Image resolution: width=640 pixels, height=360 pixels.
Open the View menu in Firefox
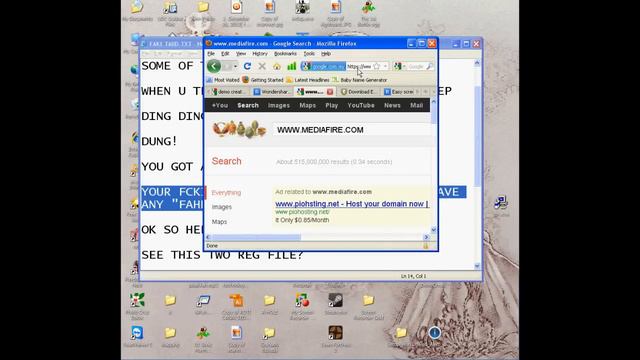click(241, 54)
